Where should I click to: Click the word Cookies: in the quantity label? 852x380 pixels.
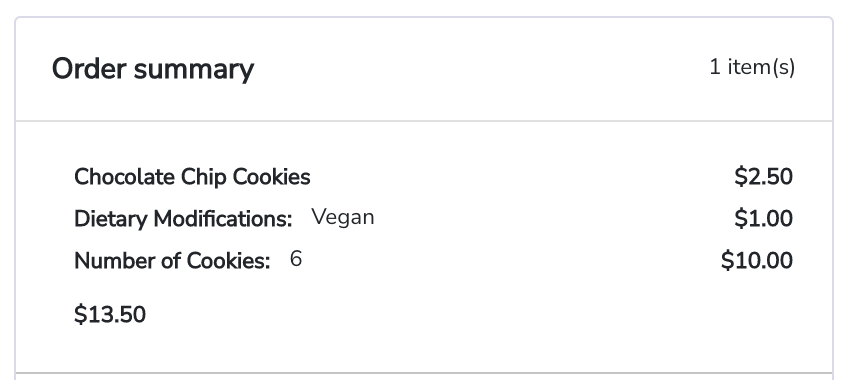(229, 261)
